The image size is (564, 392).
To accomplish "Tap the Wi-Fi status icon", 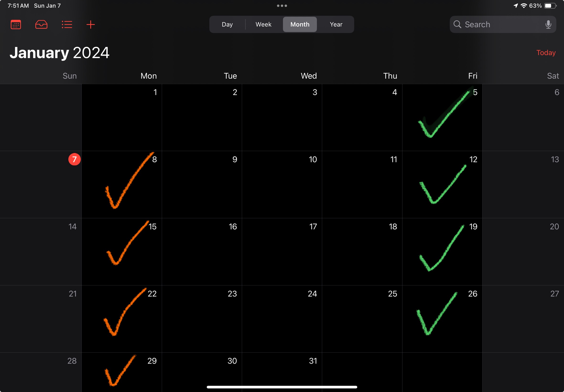I will (x=524, y=6).
